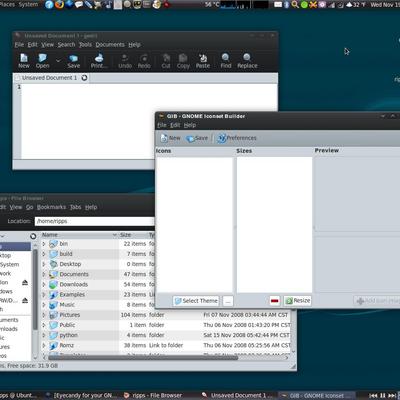
Task: Click Replace in the gedit toolbar
Action: coord(247,61)
